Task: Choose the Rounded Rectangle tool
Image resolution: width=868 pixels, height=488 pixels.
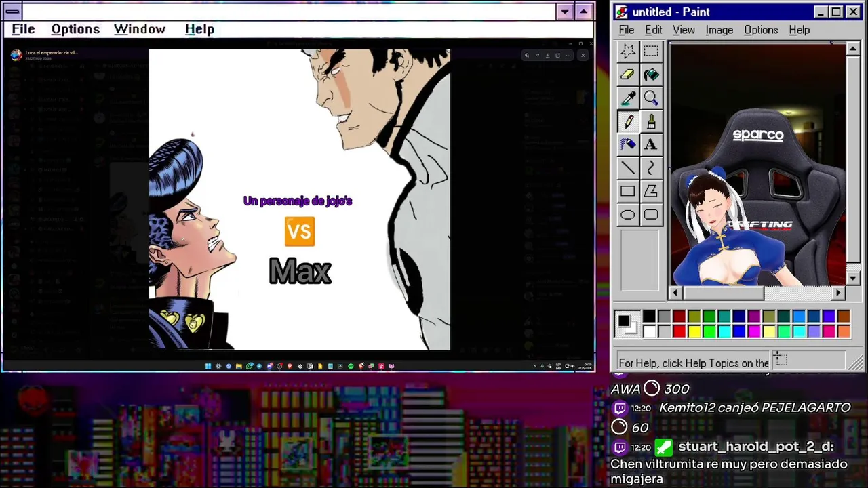Action: (x=651, y=215)
